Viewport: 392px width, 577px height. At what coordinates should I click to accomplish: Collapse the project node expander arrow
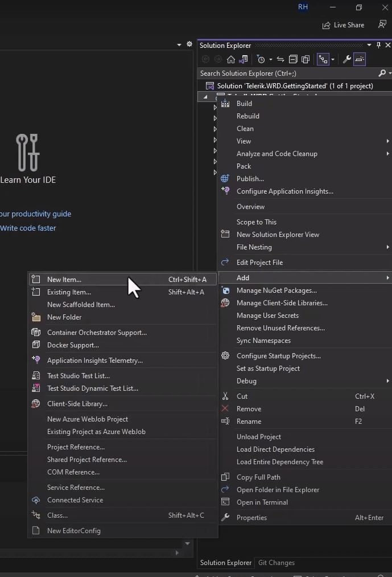[x=205, y=97]
